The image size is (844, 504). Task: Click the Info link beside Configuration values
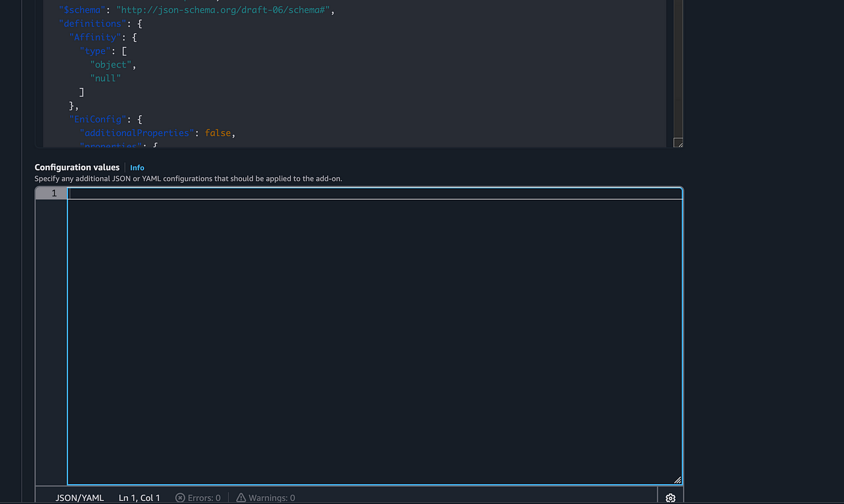137,168
